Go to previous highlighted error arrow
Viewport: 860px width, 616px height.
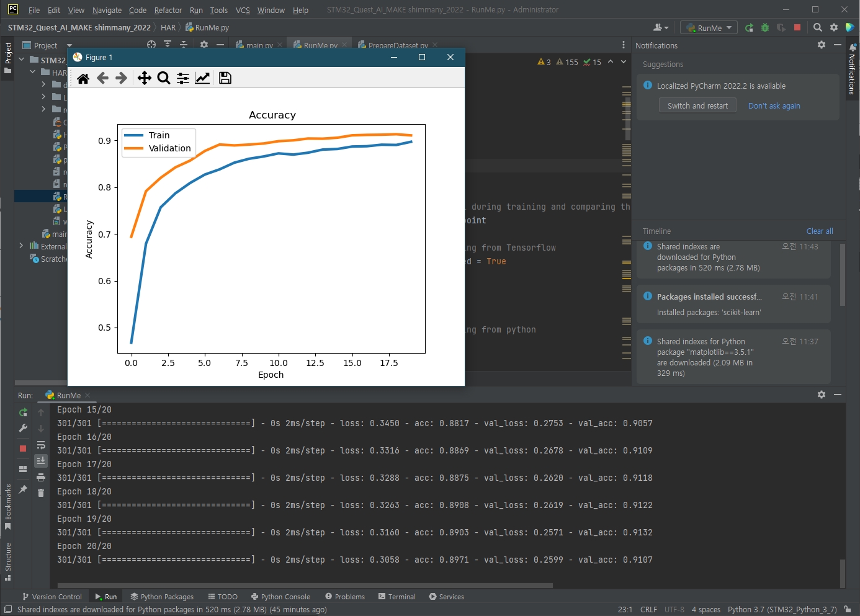[x=611, y=62]
